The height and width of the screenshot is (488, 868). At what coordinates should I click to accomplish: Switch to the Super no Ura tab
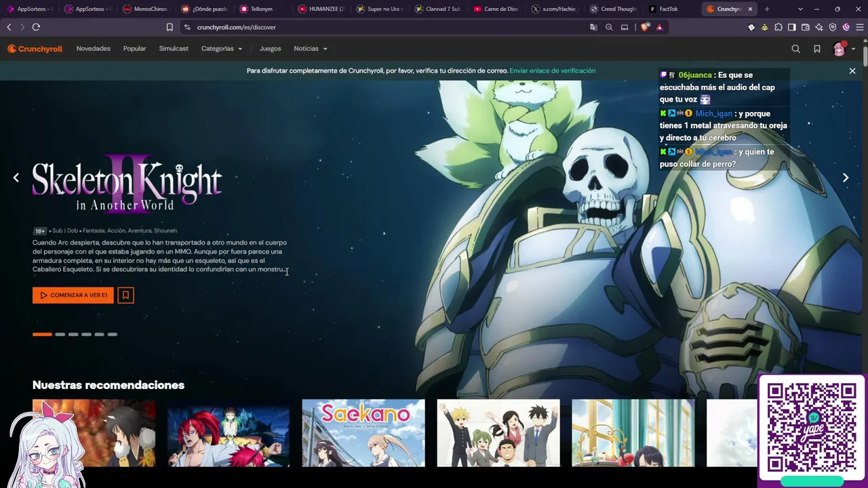(380, 9)
